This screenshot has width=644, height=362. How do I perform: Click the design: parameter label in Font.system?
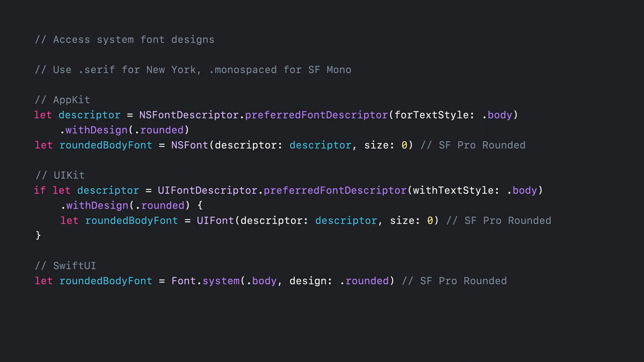coord(310,281)
